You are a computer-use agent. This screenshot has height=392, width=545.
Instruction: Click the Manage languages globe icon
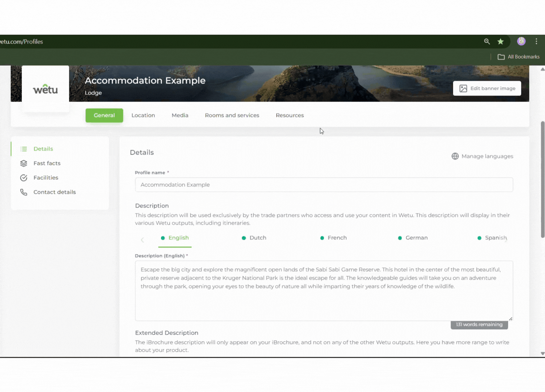pos(455,156)
